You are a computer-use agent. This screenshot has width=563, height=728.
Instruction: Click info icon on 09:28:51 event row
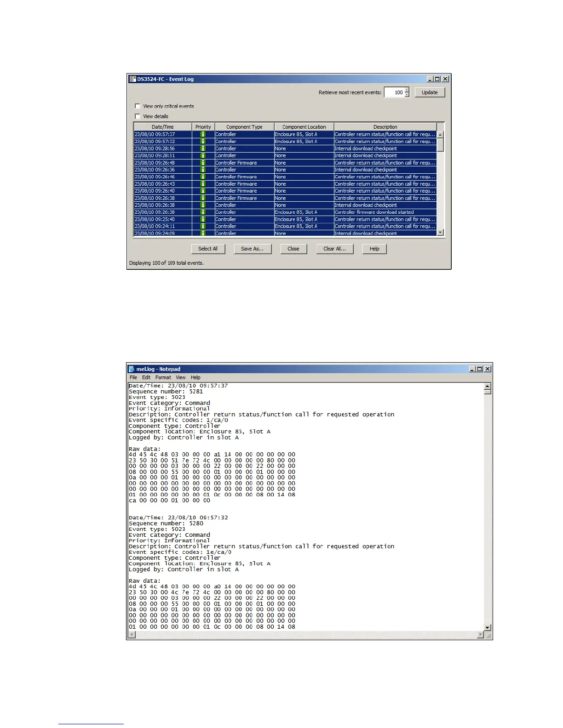203,155
